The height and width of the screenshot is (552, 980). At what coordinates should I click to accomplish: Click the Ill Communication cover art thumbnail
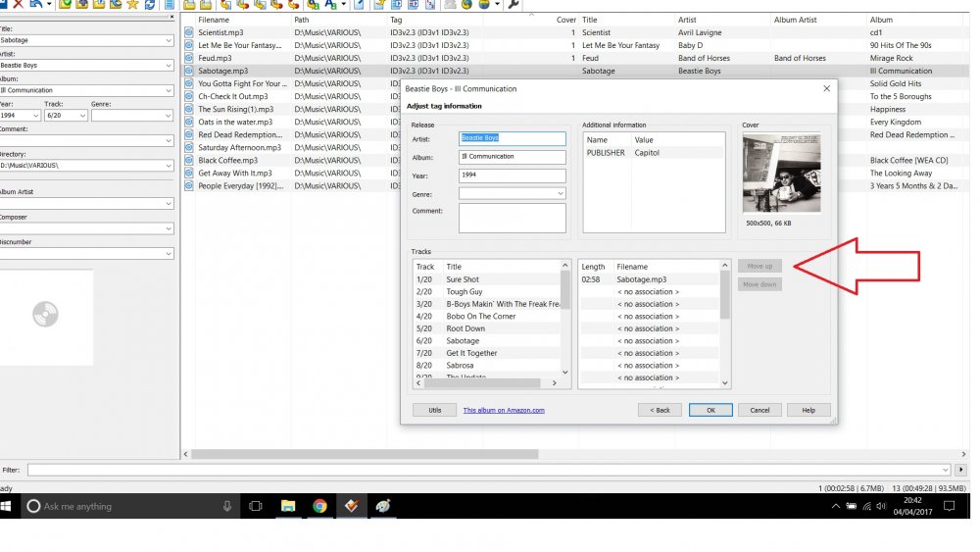[x=781, y=173]
